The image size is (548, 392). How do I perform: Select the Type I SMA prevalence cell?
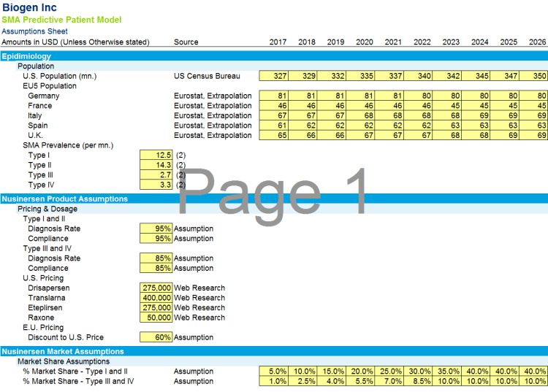(156, 155)
